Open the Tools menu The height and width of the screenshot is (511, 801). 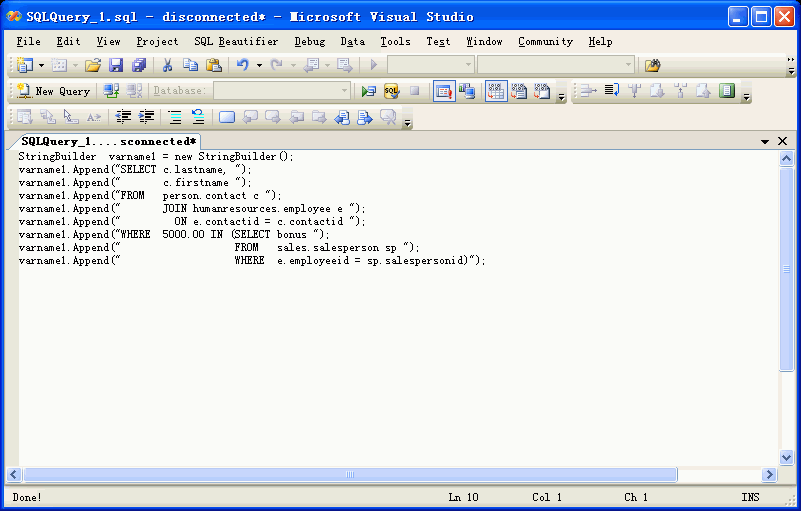(x=395, y=41)
